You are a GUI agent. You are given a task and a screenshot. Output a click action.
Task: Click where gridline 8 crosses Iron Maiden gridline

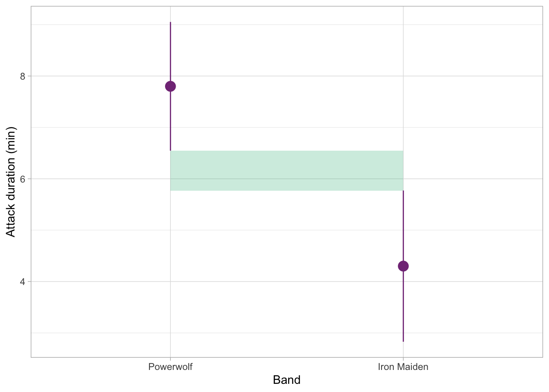403,76
